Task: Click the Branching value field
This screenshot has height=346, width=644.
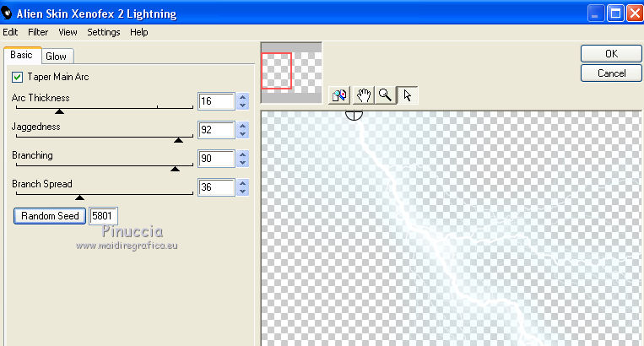Action: [216, 159]
